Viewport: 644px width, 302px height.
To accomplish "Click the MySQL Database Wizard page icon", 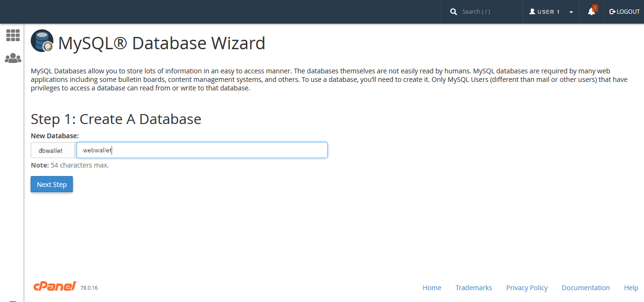I will [42, 41].
